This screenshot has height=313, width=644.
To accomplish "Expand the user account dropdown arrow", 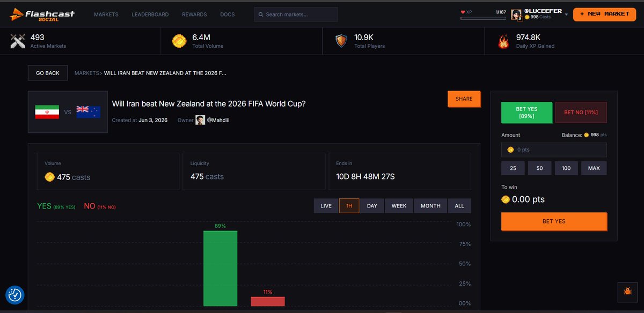I will 566,14.
